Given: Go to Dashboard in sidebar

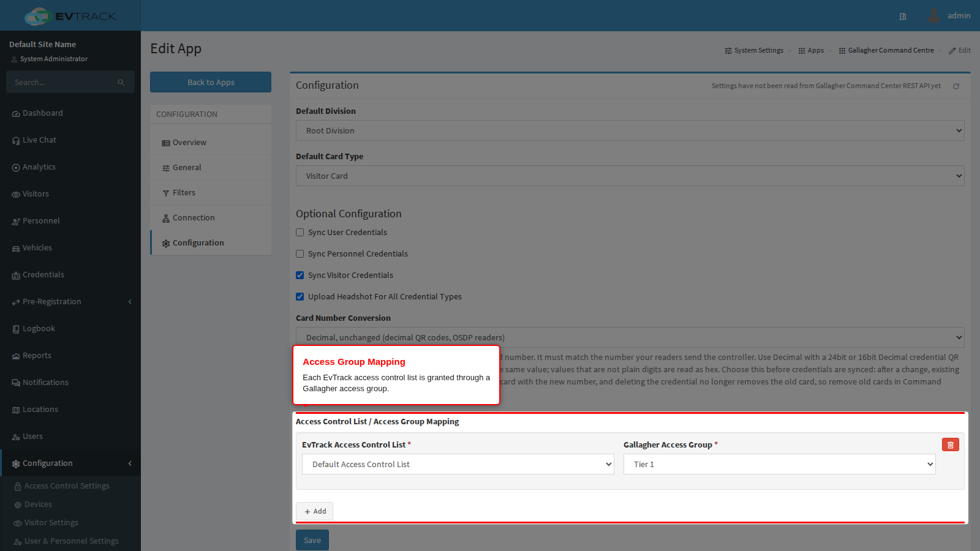Looking at the screenshot, I should [x=70, y=113].
